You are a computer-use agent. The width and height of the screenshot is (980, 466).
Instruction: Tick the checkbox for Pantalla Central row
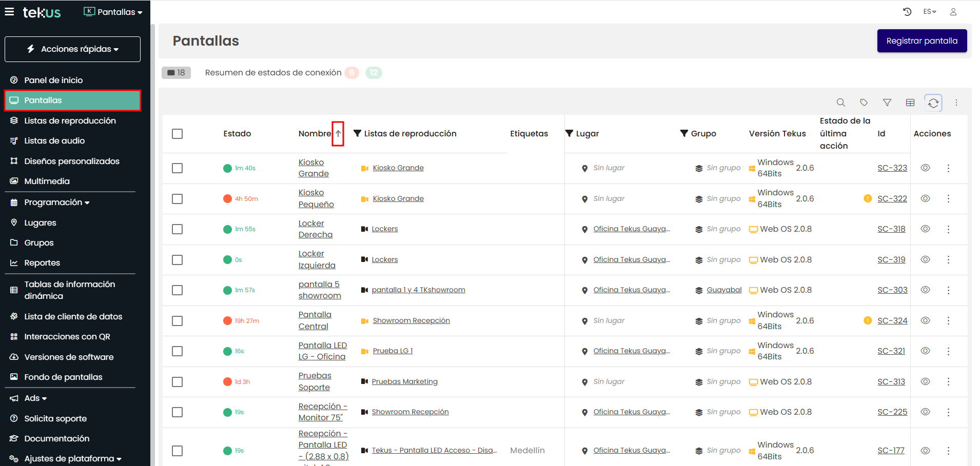click(178, 321)
